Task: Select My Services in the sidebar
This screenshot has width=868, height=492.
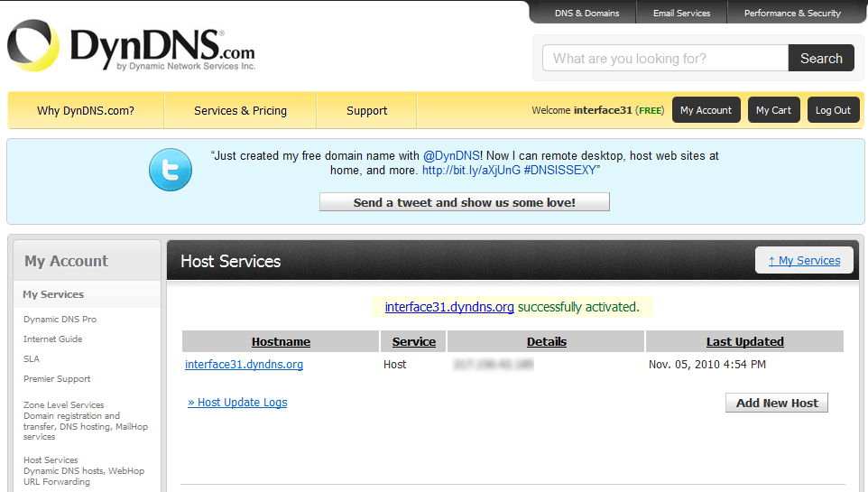Action: (53, 295)
